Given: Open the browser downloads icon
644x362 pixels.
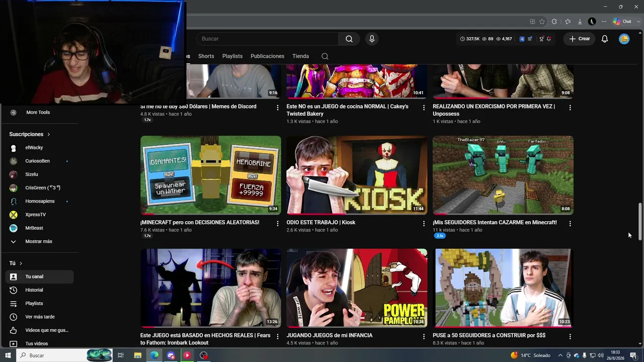Looking at the screenshot, I should coord(580,22).
